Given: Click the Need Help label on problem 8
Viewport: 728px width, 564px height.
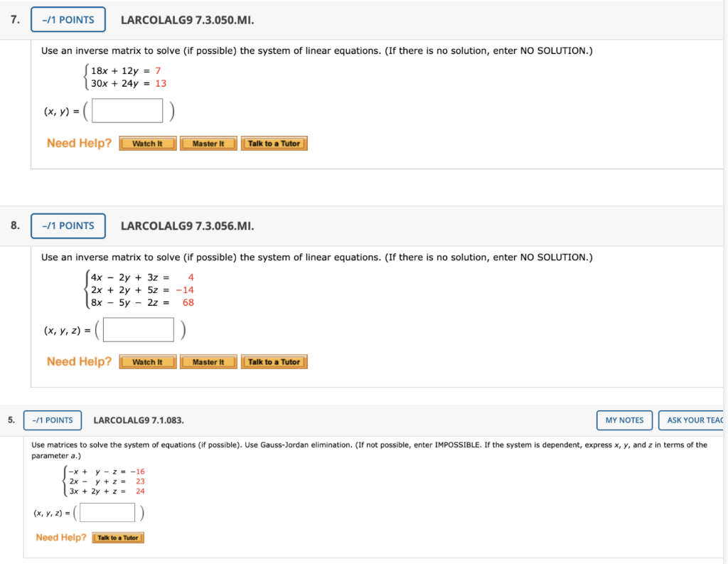Looking at the screenshot, I should pos(78,361).
